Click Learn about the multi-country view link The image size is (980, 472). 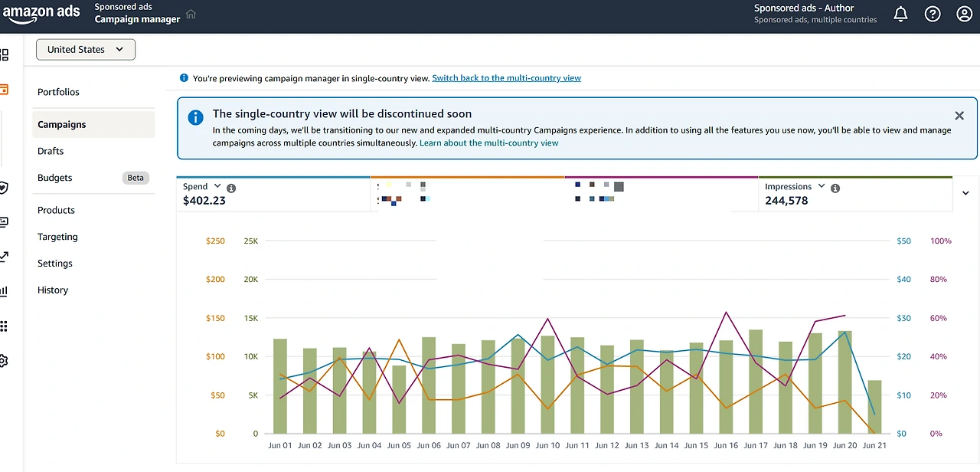[488, 143]
